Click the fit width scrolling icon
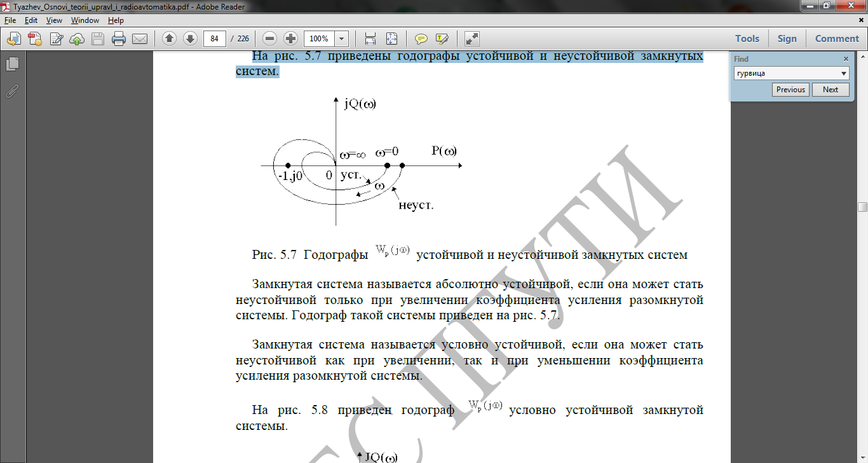The height and width of the screenshot is (463, 868). click(370, 39)
